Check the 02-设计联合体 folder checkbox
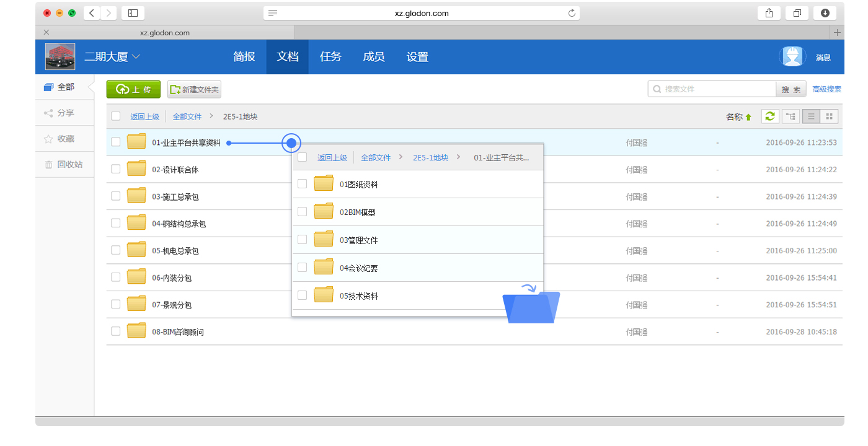 (116, 169)
